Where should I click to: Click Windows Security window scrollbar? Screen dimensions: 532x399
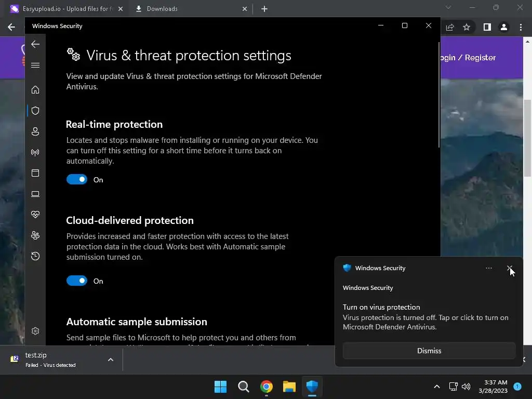point(439,95)
